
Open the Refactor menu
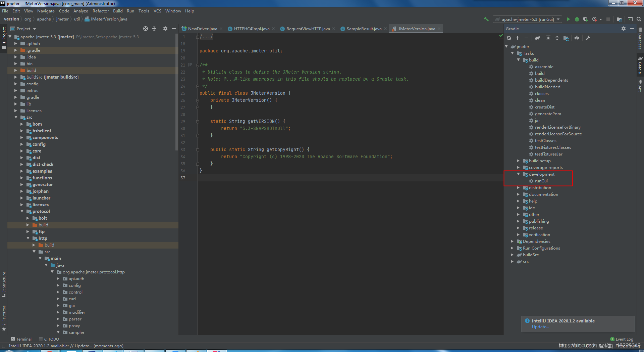tap(101, 11)
